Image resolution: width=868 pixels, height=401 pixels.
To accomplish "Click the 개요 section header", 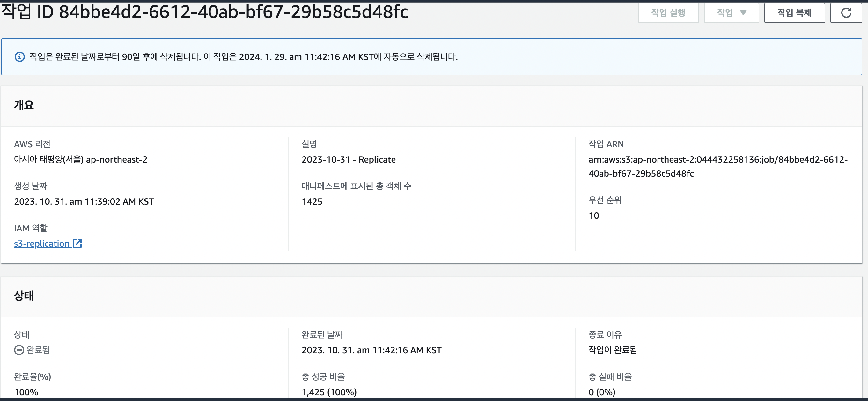I will [x=24, y=105].
